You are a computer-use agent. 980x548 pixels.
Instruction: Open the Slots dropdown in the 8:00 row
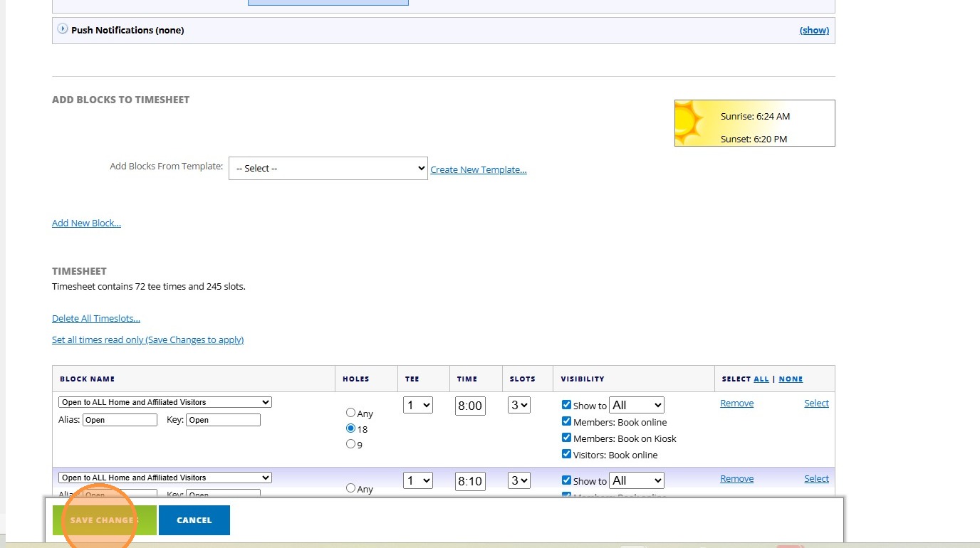519,405
